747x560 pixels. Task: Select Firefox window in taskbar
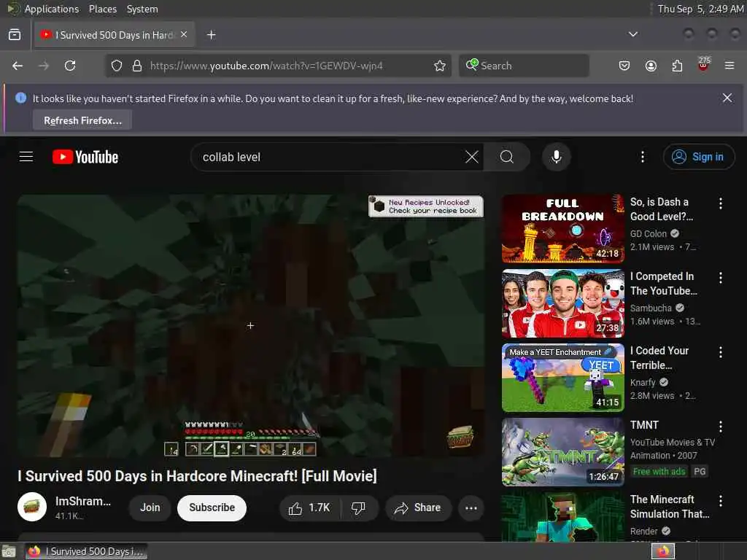click(x=86, y=551)
